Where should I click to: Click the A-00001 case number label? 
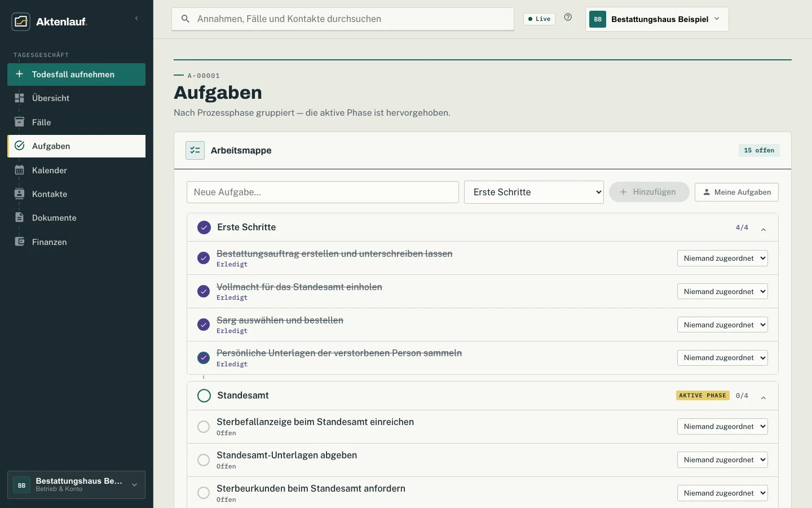pos(204,76)
